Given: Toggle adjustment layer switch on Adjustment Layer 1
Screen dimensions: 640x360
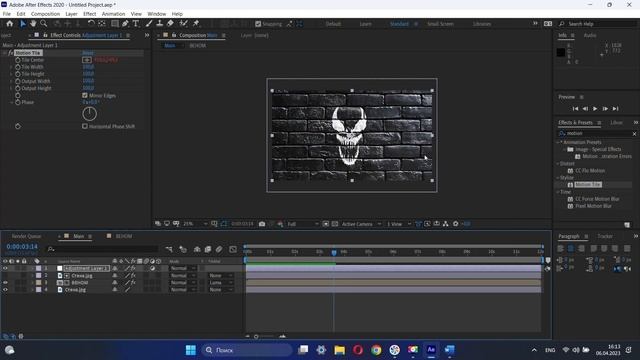Looking at the screenshot, I should tap(153, 268).
